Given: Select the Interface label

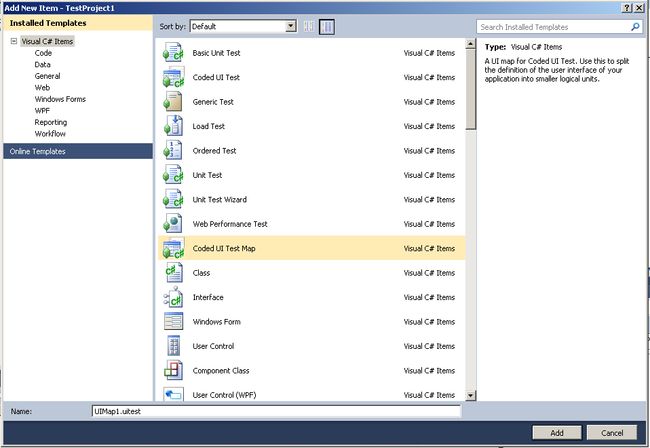Looking at the screenshot, I should pyautogui.click(x=208, y=298).
